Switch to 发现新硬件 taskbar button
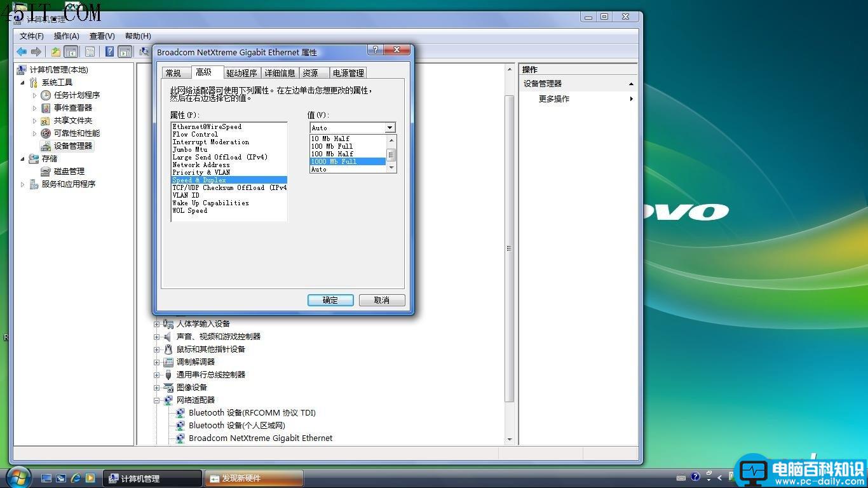The width and height of the screenshot is (868, 488). [254, 478]
